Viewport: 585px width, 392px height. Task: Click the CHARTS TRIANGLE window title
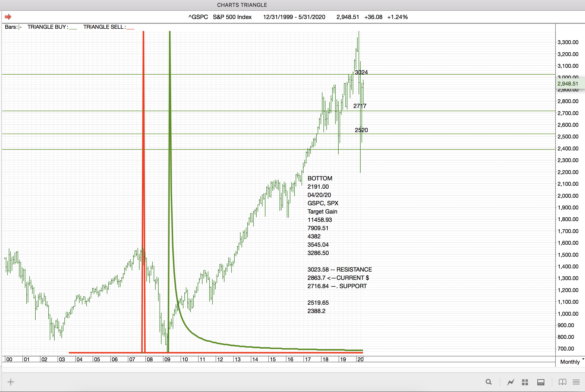(242, 5)
